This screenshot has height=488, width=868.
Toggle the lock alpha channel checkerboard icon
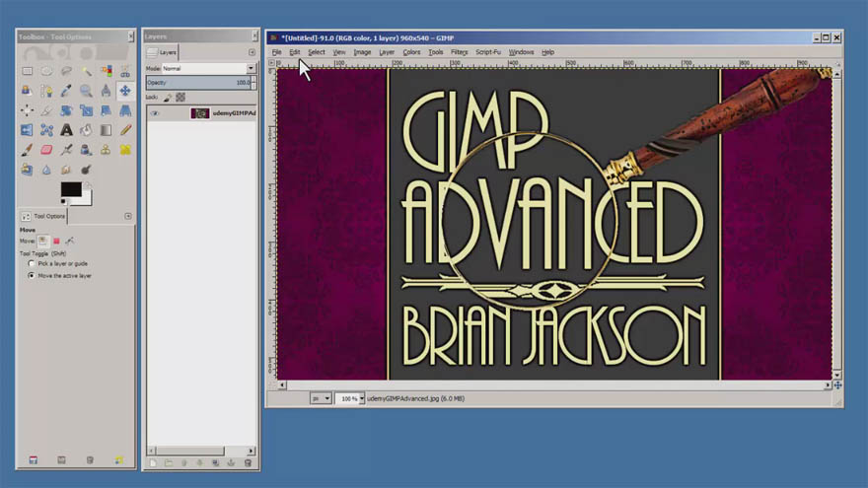[181, 98]
